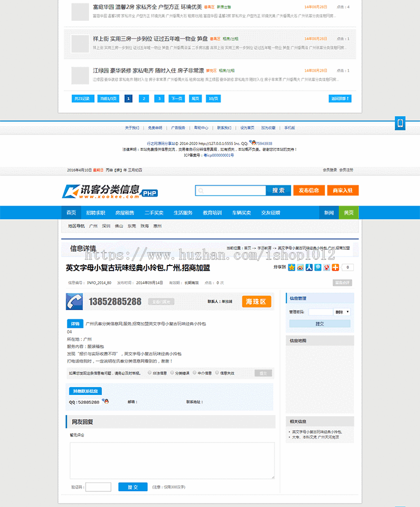Open 交友征婚 nav tab
The image size is (420, 507).
pos(270,212)
